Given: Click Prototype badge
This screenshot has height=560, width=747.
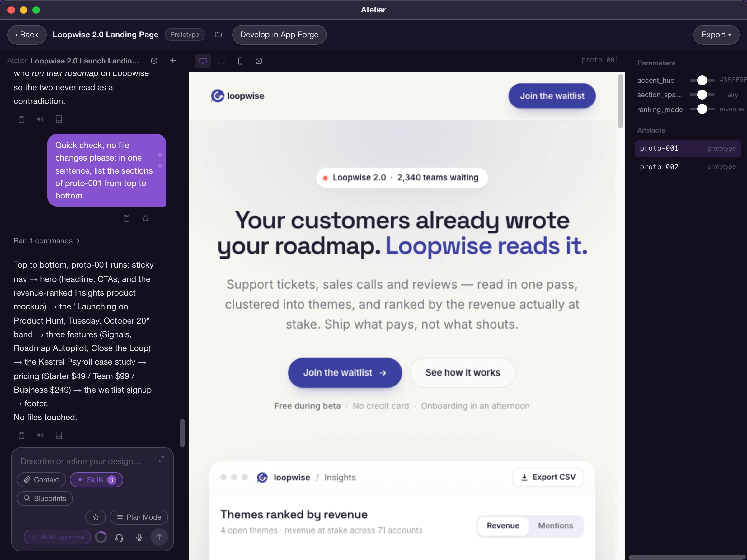Looking at the screenshot, I should point(185,35).
